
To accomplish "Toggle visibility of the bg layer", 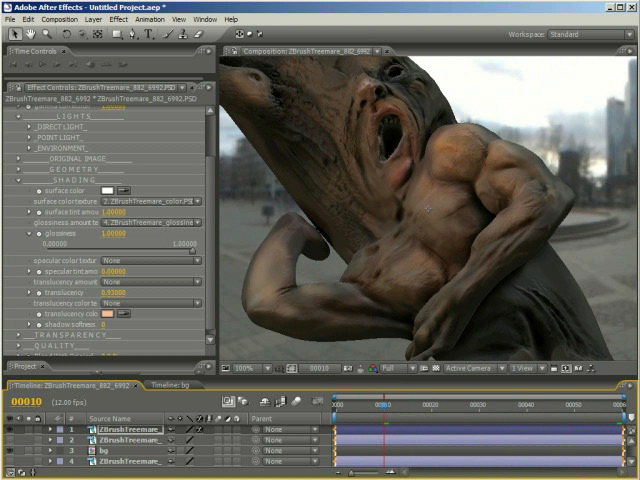I will pyautogui.click(x=9, y=451).
